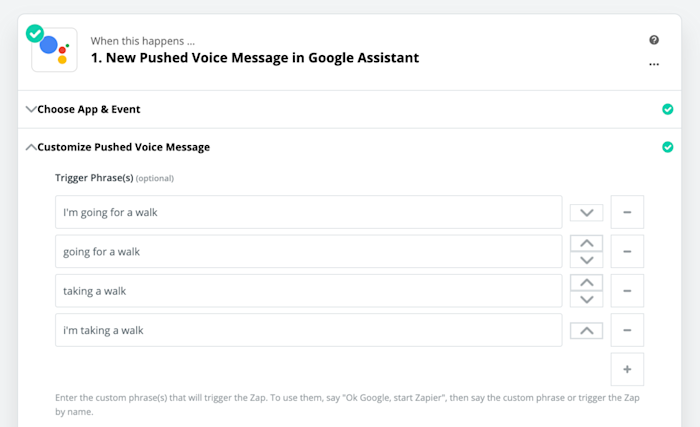Click the Google Assistant app icon
The height and width of the screenshot is (427, 700).
point(54,50)
